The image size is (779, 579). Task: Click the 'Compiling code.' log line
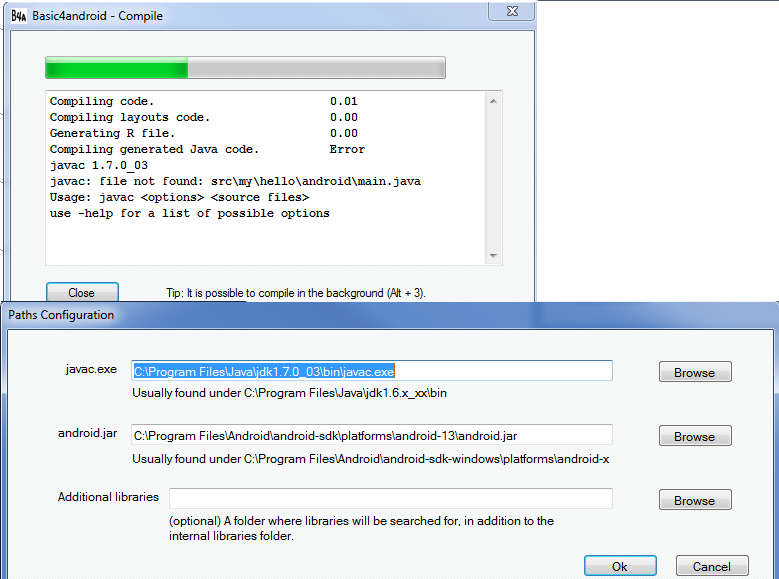tap(102, 101)
